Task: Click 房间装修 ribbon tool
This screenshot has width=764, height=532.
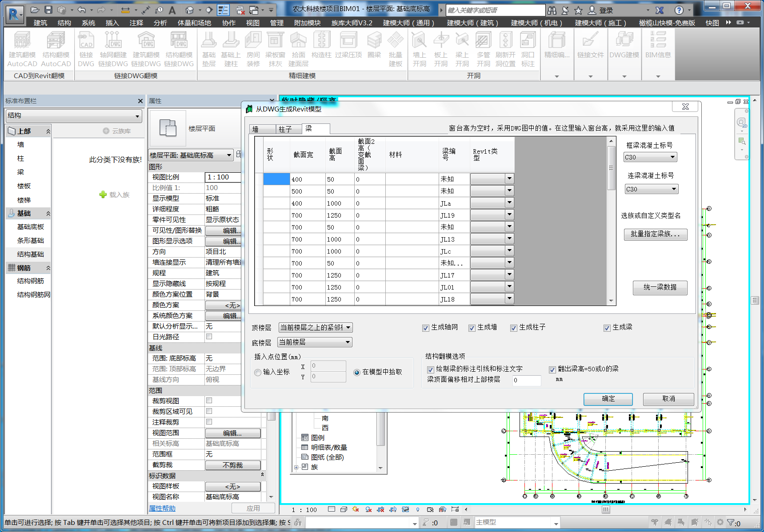Action: point(253,49)
